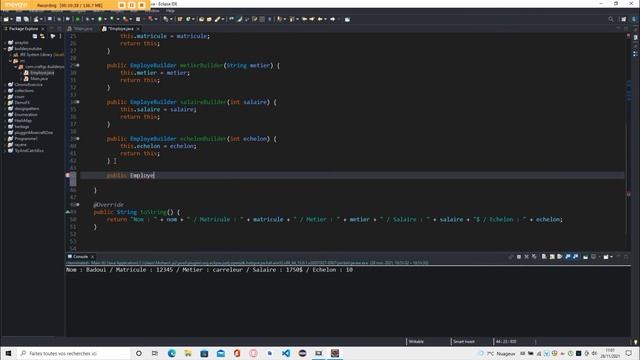The height and width of the screenshot is (360, 640).
Task: Collapse the src folder node
Action: click(11, 61)
